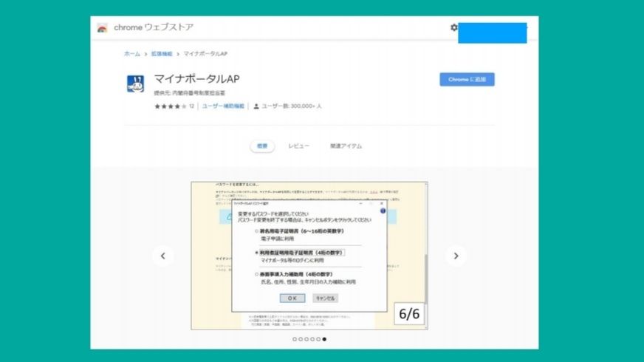Select 署名用電子証明書 radio option
This screenshot has width=644, height=362.
coord(257,231)
